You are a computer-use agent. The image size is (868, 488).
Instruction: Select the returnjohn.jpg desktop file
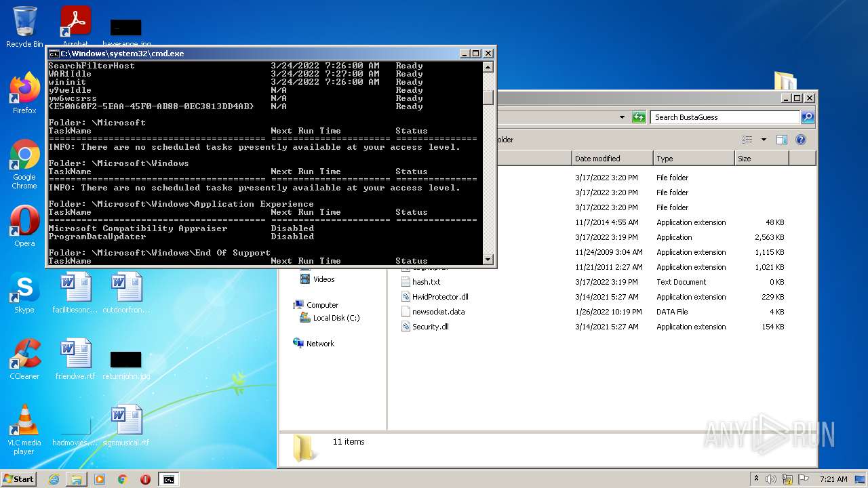pyautogui.click(x=126, y=365)
